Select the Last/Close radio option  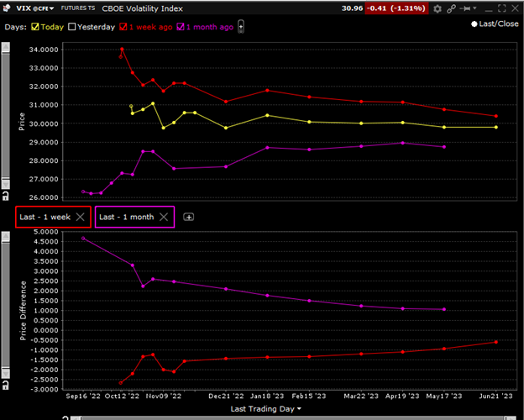click(x=474, y=24)
